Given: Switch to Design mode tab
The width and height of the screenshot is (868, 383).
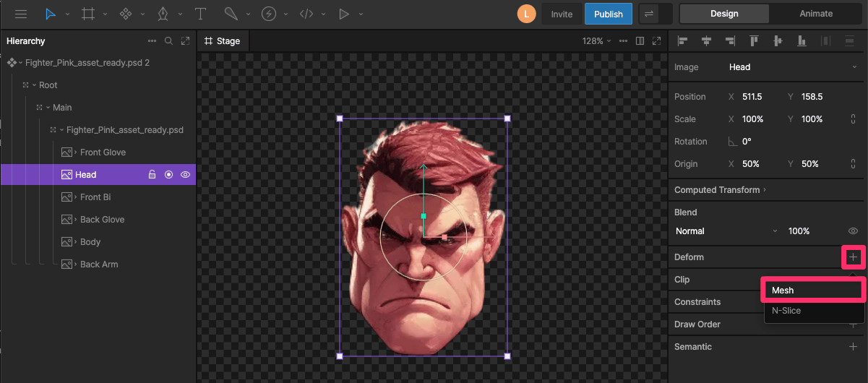Looking at the screenshot, I should pos(724,14).
